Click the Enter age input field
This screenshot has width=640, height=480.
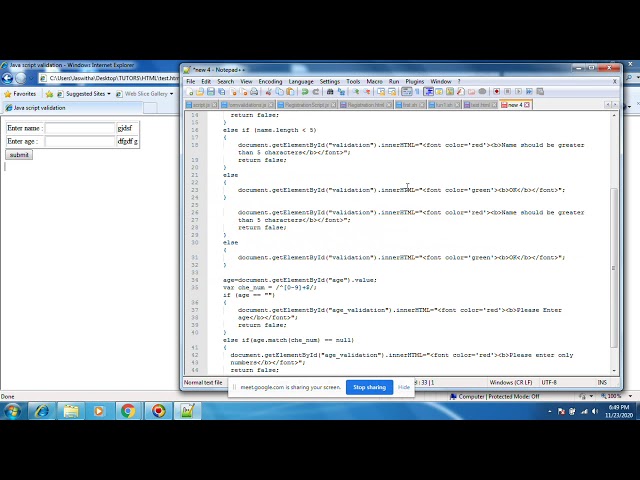[80, 141]
